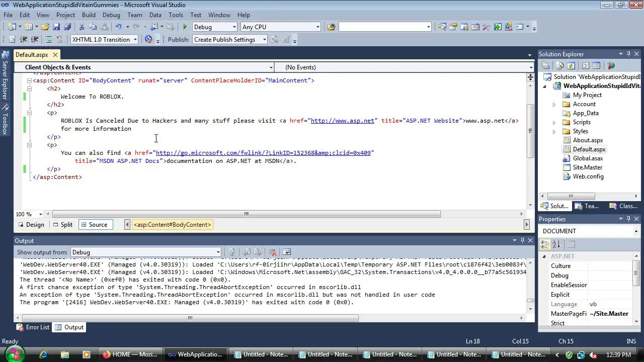Expand the Account folder in Solution Explorer

tap(554, 104)
